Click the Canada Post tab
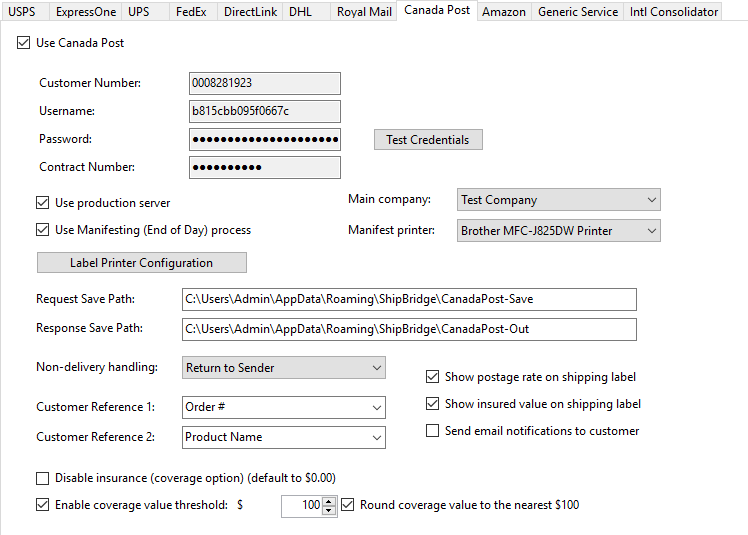The image size is (748, 535). pyautogui.click(x=437, y=10)
